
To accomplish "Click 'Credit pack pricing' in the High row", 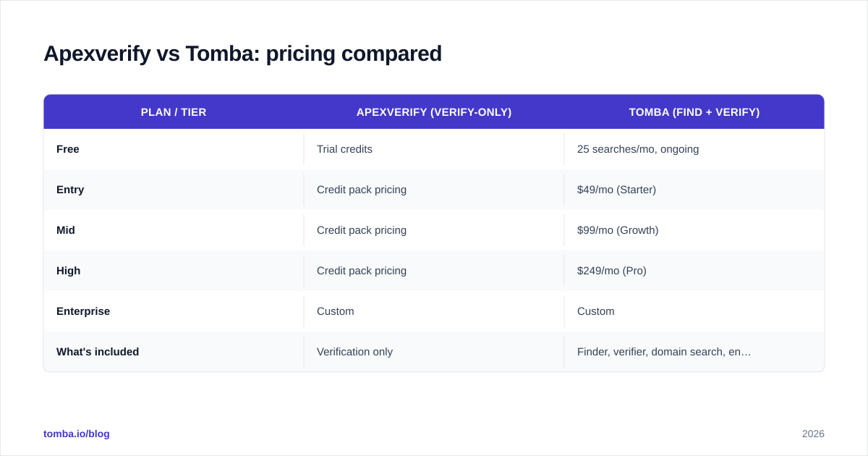I will [362, 271].
